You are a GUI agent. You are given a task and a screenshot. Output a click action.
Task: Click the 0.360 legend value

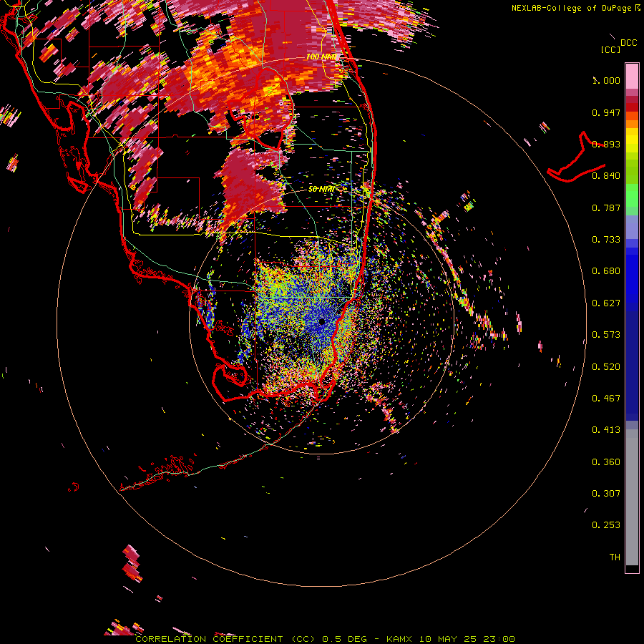(x=606, y=462)
